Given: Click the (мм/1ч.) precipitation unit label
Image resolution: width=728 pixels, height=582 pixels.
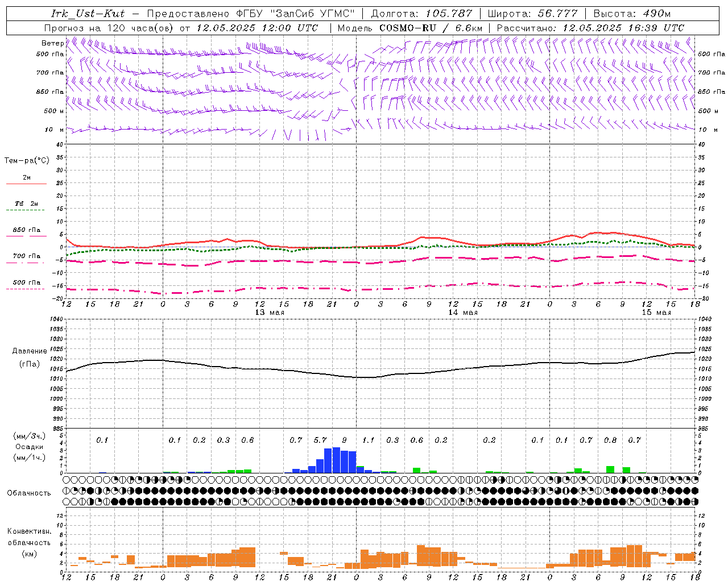Looking at the screenshot, I should click(x=30, y=458).
